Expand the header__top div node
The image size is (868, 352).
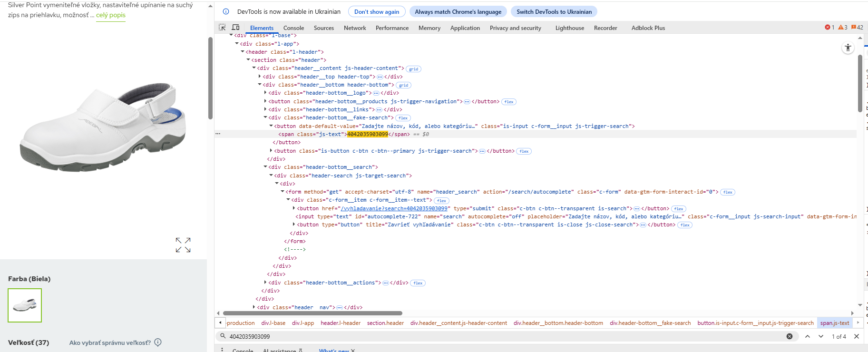(x=260, y=77)
